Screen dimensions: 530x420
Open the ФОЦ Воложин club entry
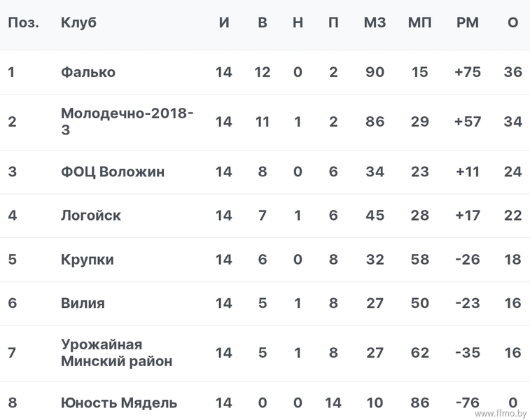113,171
